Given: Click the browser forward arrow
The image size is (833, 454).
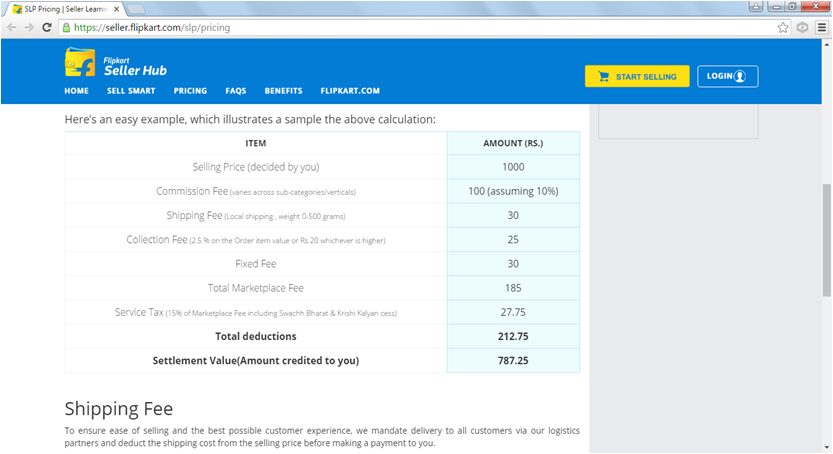Looking at the screenshot, I should click(29, 28).
